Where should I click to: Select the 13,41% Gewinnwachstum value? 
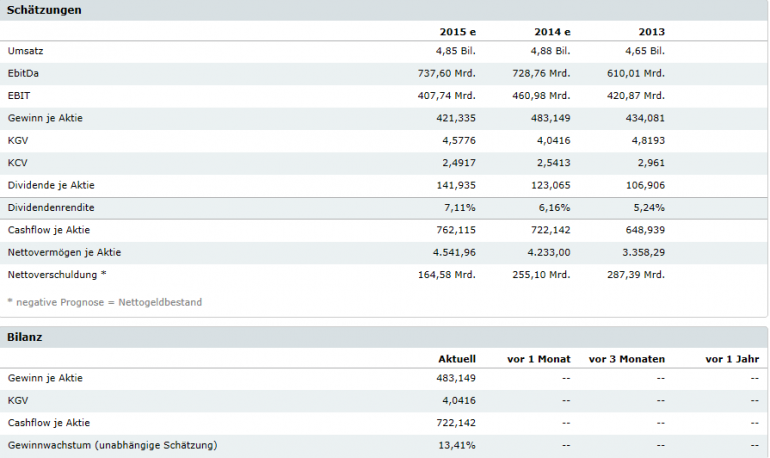[x=457, y=444]
